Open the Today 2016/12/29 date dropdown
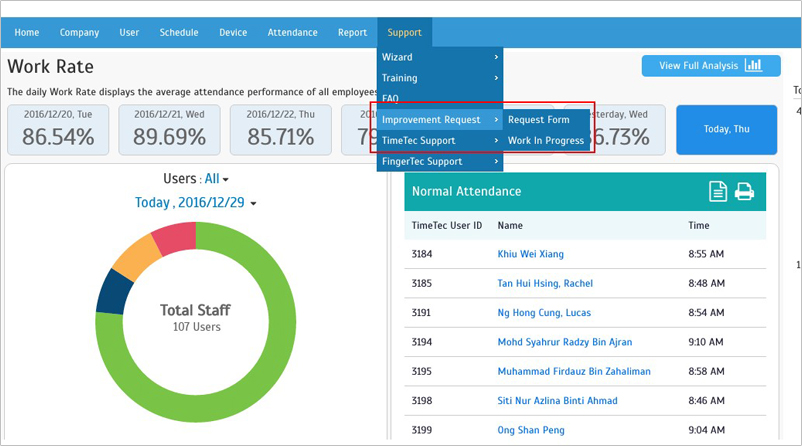 point(196,203)
